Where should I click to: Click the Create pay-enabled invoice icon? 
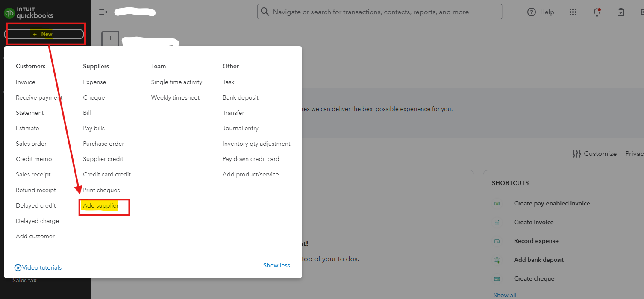(x=497, y=204)
